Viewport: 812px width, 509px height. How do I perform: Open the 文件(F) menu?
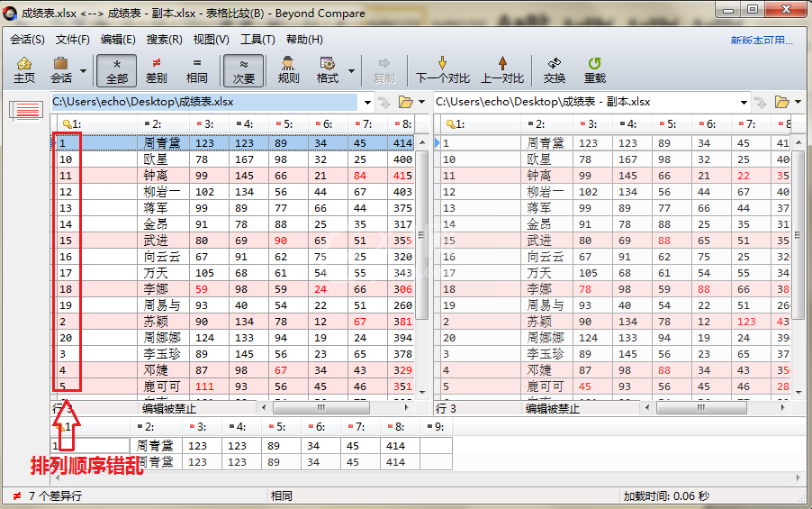(x=73, y=40)
